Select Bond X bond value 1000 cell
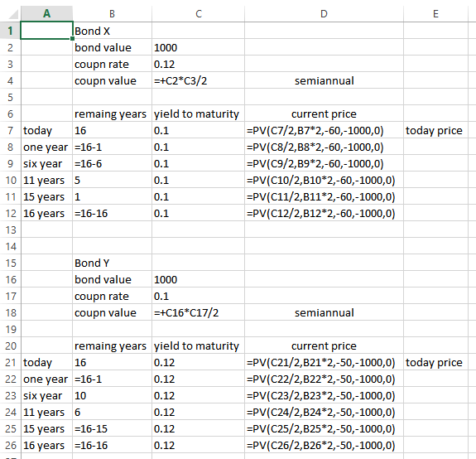 click(198, 48)
